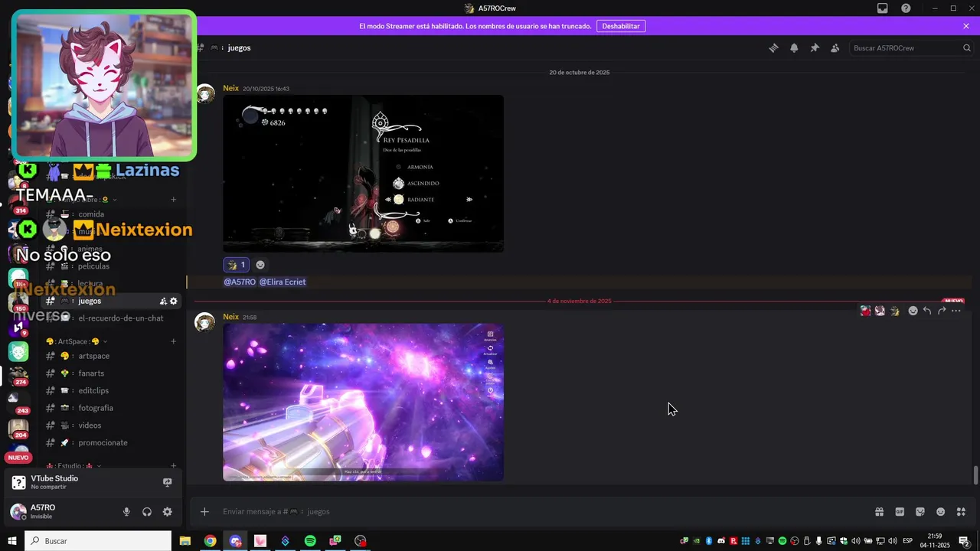Open the apps launcher in message bar
Image resolution: width=980 pixels, height=551 pixels.
pyautogui.click(x=962, y=512)
